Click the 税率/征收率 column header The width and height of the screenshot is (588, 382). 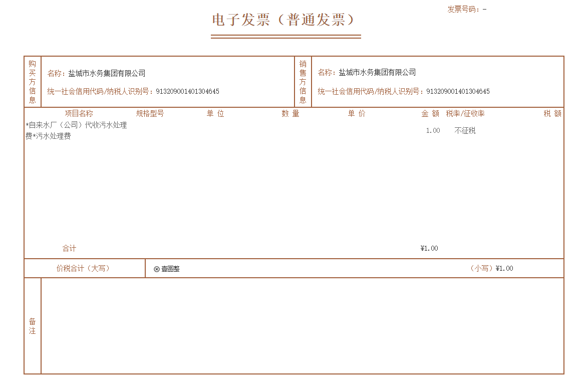(465, 113)
